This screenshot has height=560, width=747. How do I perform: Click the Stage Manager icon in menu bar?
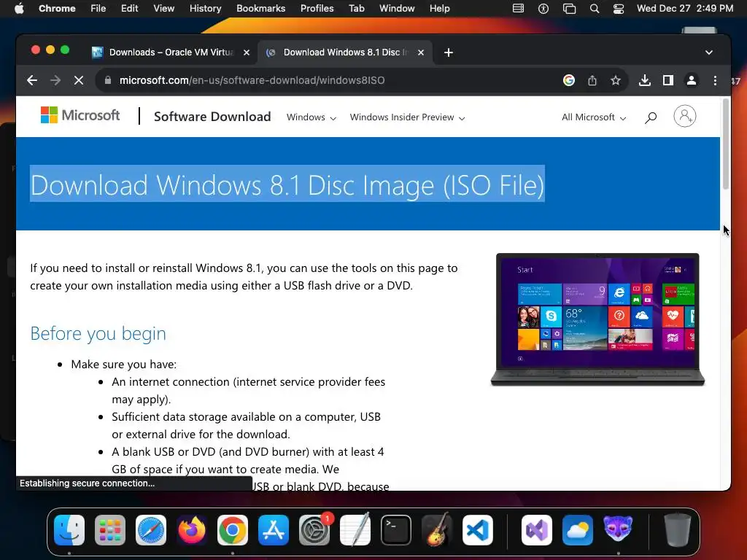point(569,8)
